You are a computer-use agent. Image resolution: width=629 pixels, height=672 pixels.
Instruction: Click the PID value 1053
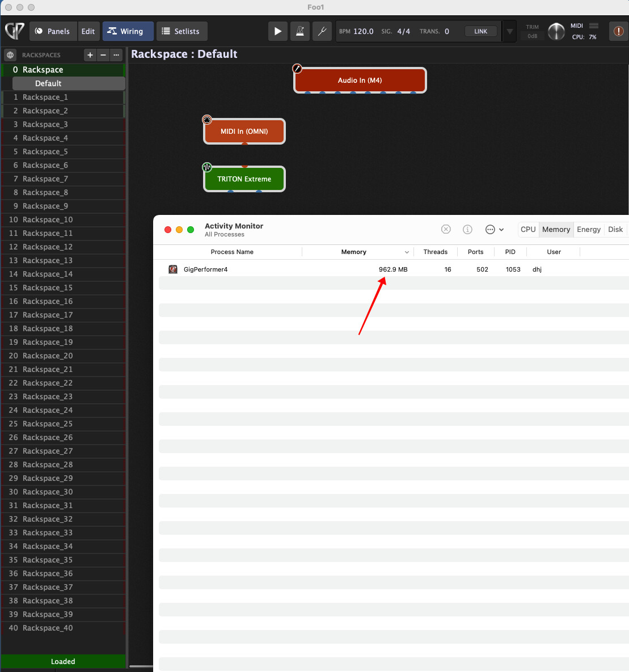pos(513,269)
